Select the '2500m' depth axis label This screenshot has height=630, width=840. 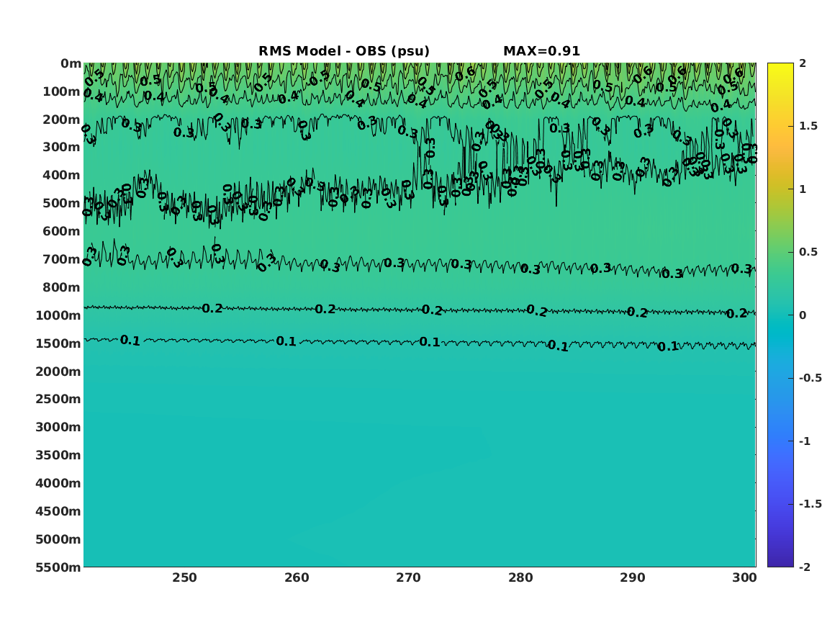(58, 399)
